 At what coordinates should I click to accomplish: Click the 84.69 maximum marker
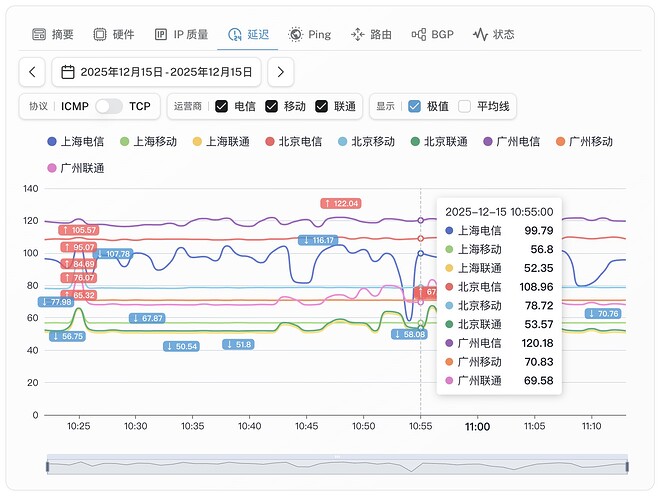click(79, 264)
